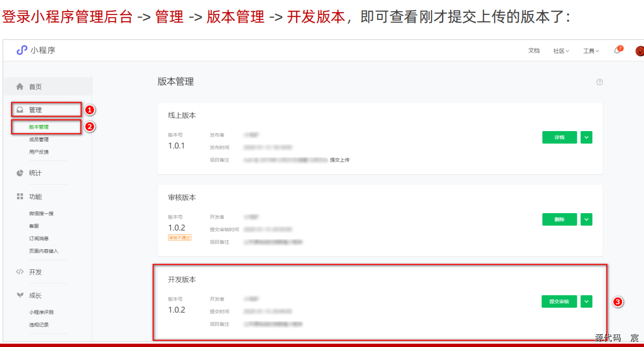Expand dropdown arrow next to 详情 button

pyautogui.click(x=586, y=137)
